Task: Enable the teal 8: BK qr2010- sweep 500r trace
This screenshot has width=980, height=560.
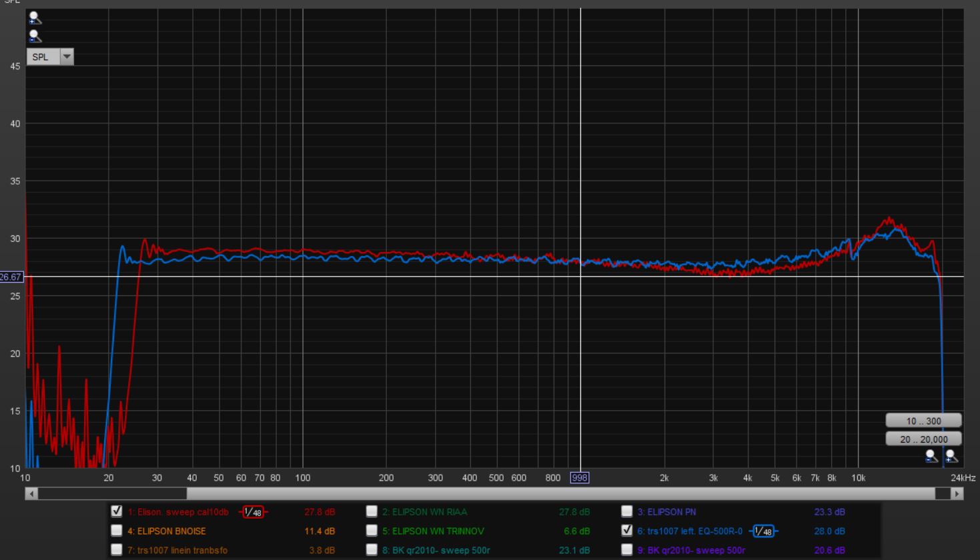Action: click(x=372, y=550)
